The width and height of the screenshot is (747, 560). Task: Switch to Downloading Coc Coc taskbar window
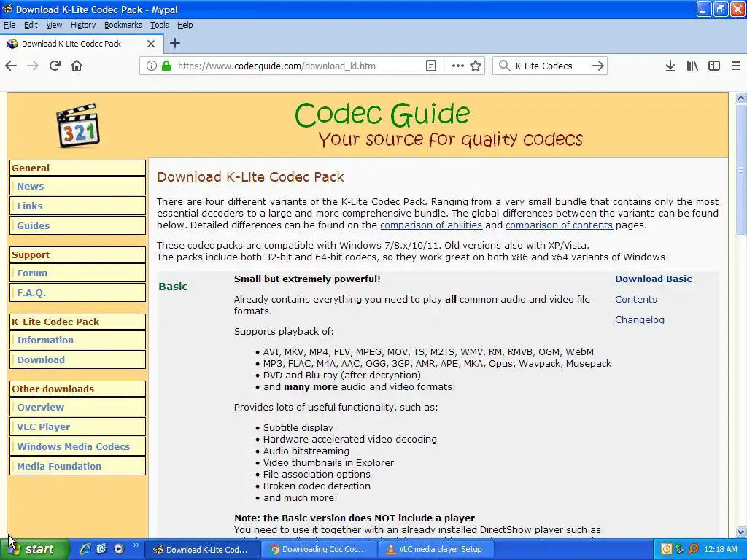pos(320,549)
